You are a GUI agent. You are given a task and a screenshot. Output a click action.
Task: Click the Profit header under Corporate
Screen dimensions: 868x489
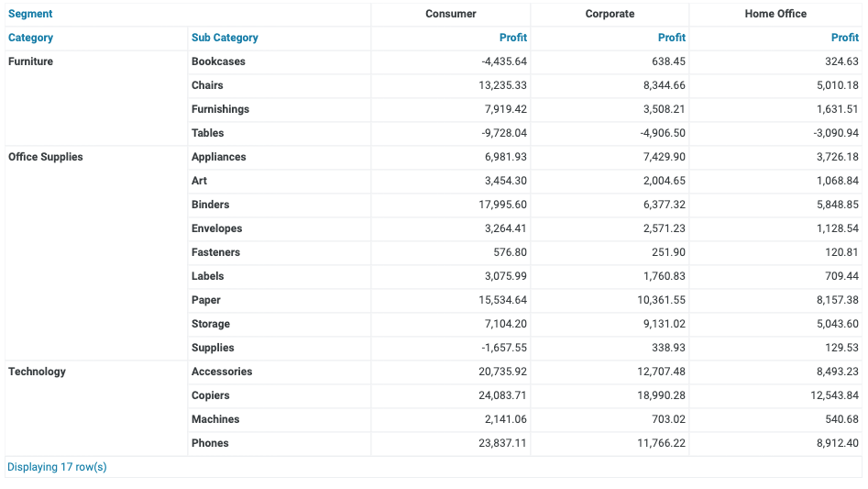(x=671, y=38)
